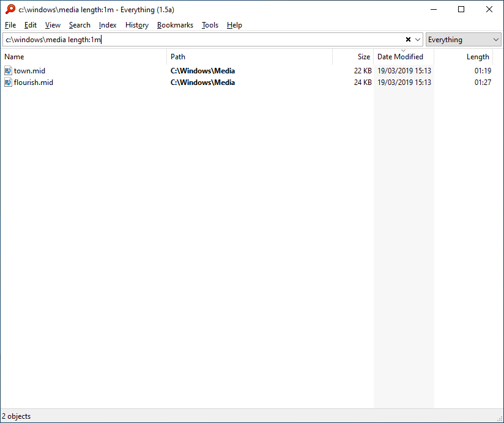The height and width of the screenshot is (423, 504).
Task: Select the flourish.mid file name
Action: (x=34, y=83)
